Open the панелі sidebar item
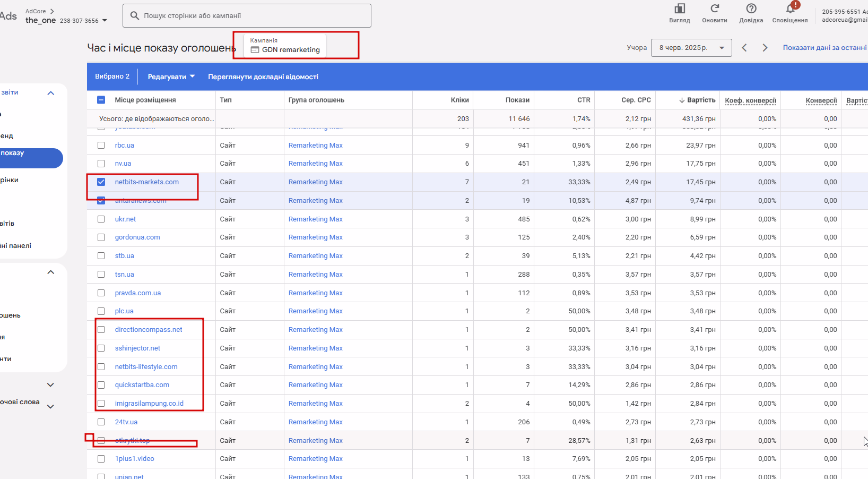Viewport: 868px width, 479px height. (16, 246)
